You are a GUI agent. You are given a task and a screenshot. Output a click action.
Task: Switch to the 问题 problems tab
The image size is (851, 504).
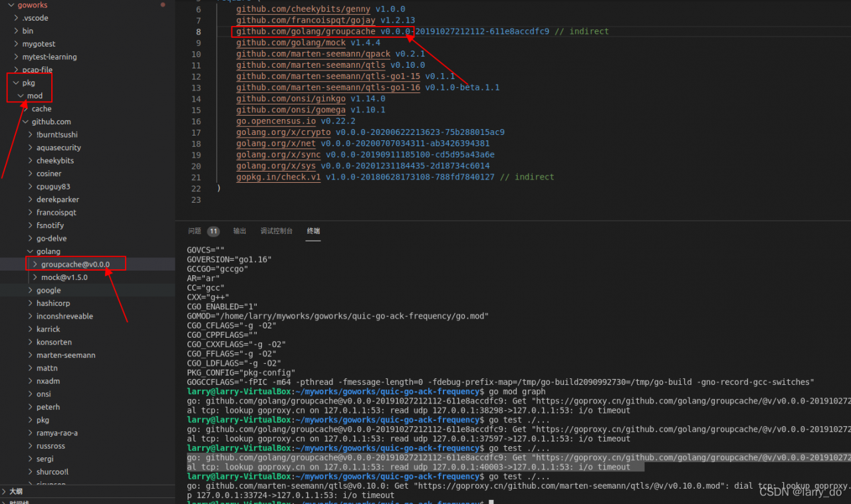[194, 231]
